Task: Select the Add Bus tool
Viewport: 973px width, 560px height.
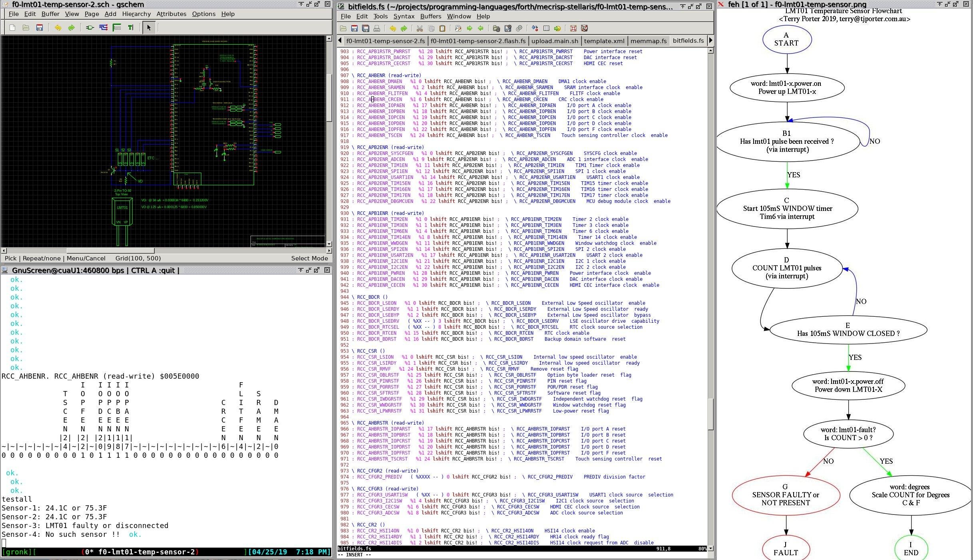Action: click(117, 28)
